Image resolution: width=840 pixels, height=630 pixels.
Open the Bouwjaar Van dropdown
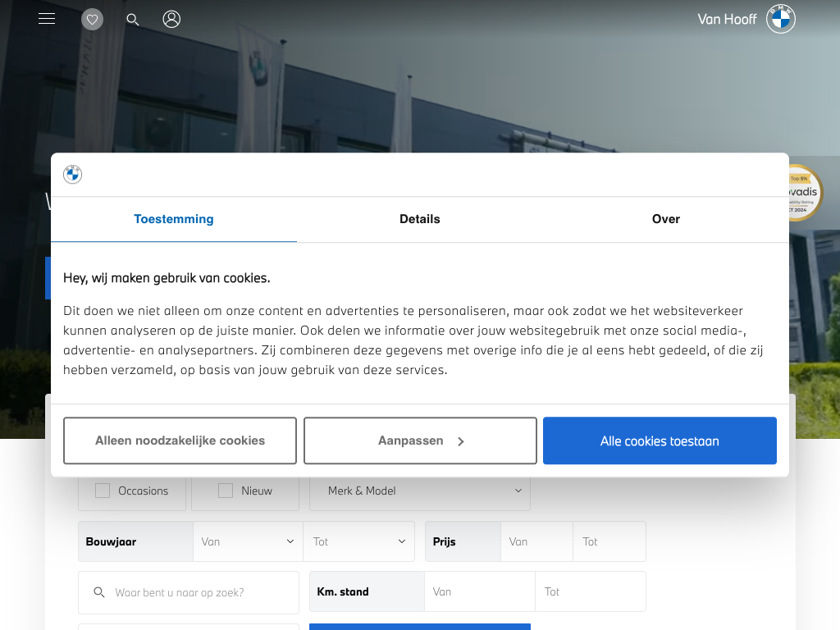click(248, 541)
